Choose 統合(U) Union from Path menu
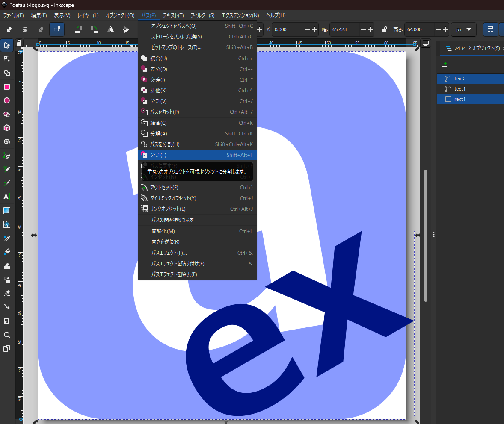The image size is (504, 424). pos(159,59)
